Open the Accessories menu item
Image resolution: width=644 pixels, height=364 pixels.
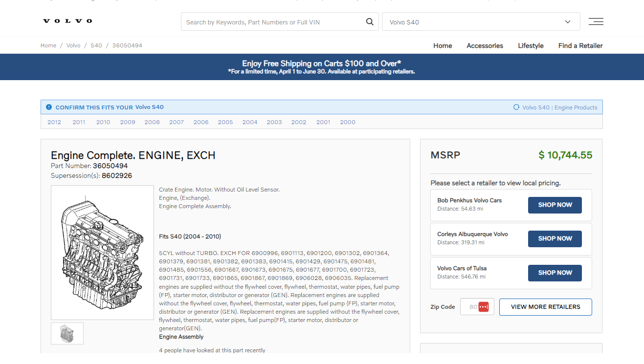[485, 45]
